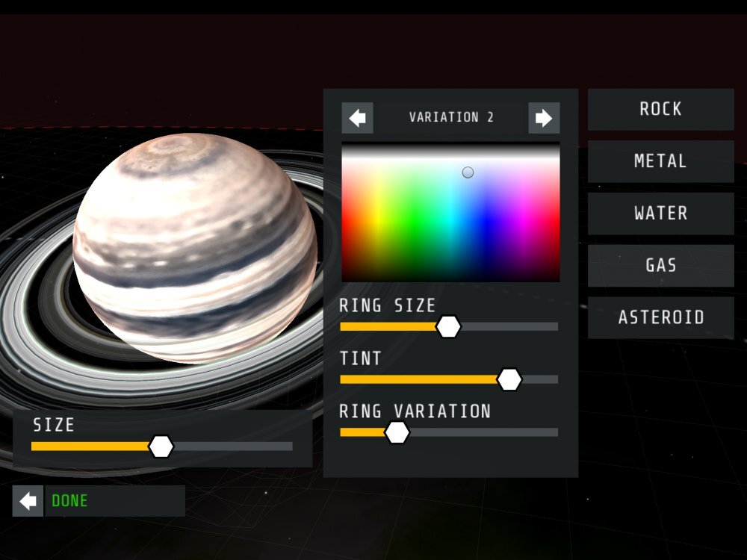747x560 pixels.
Task: Enable the ASTEROID planet type
Action: 660,317
